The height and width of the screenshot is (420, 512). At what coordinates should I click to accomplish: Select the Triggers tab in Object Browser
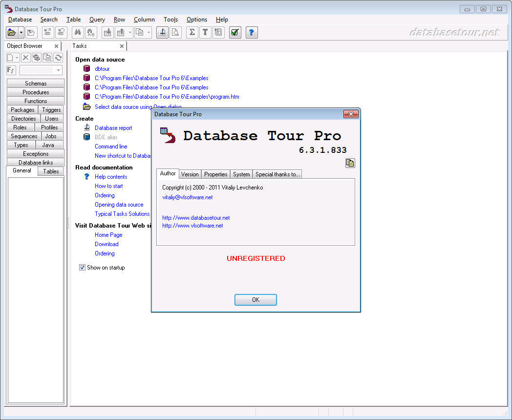[x=51, y=110]
